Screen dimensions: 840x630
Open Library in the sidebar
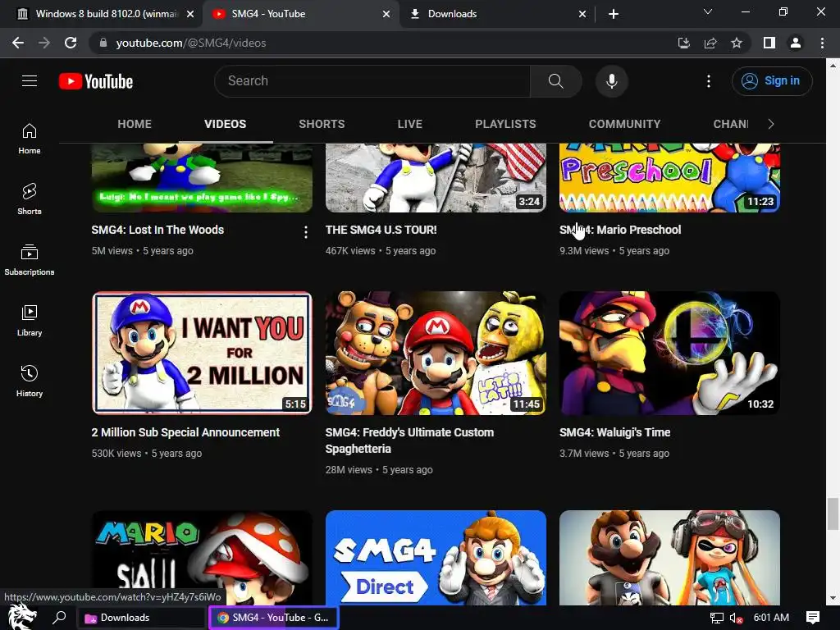pos(30,321)
